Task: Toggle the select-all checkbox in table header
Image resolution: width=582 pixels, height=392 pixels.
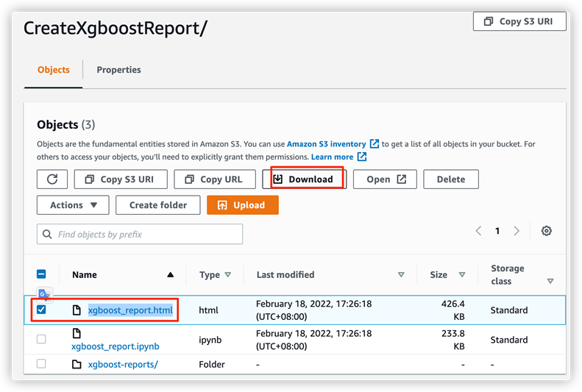Action: pos(41,274)
